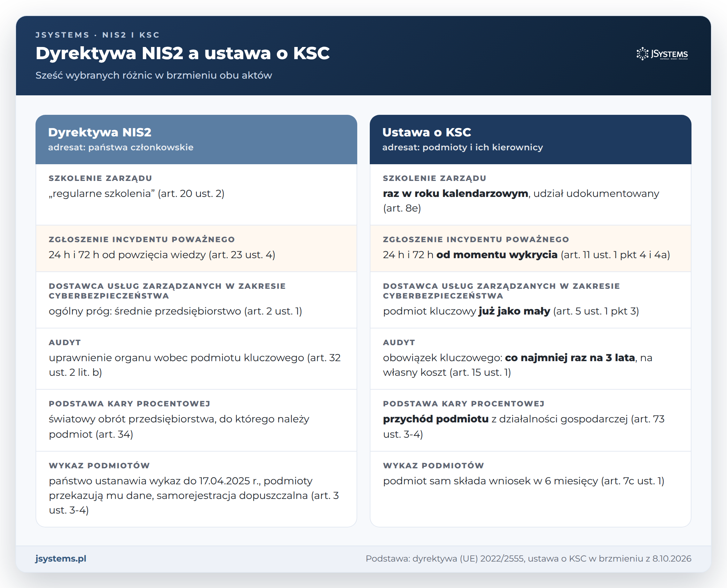The image size is (727, 588).
Task: Click the bold text 'raz w roku kalendarzowym'
Action: point(455,193)
